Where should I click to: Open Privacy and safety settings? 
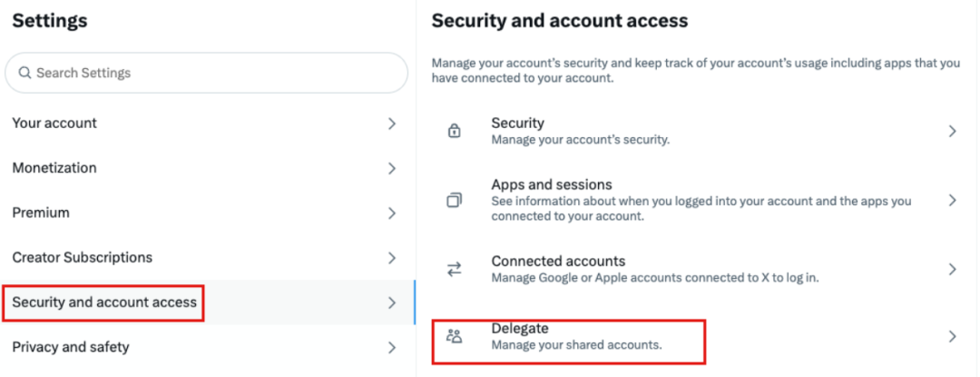tap(71, 347)
